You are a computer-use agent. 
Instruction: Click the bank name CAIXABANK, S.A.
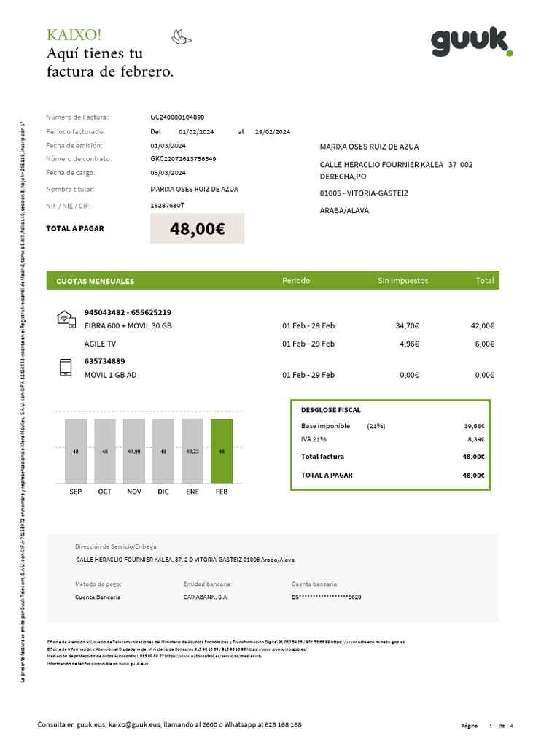tap(206, 597)
